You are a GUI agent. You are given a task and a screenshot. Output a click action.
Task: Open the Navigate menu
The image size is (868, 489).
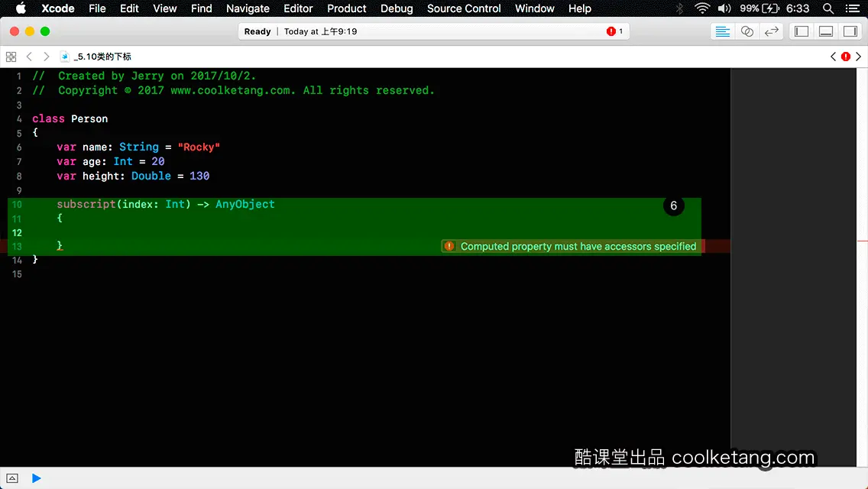click(x=248, y=8)
